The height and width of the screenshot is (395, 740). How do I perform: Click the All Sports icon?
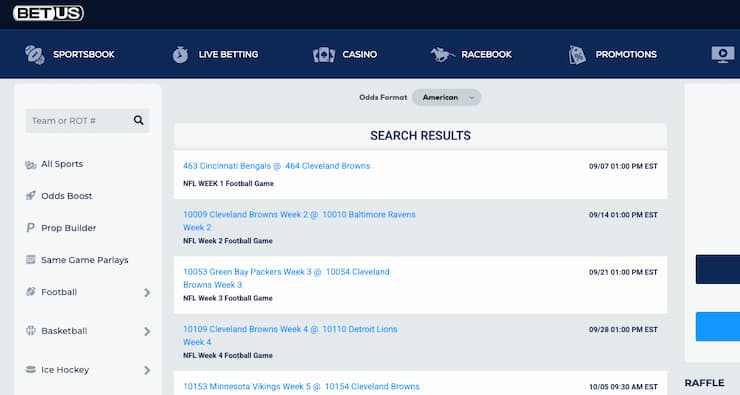31,165
